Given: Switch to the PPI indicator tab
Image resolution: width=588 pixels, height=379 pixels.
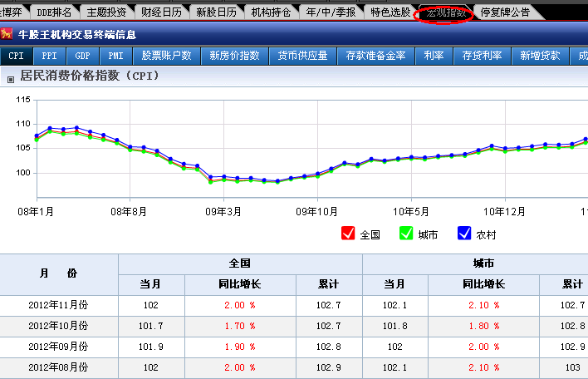Looking at the screenshot, I should coord(49,56).
